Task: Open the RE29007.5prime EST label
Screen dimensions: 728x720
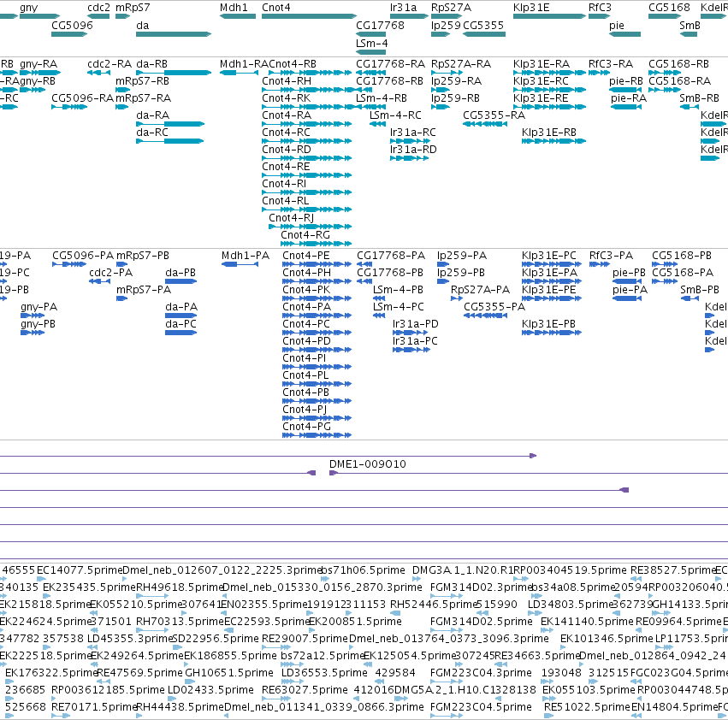Action: click(305, 638)
